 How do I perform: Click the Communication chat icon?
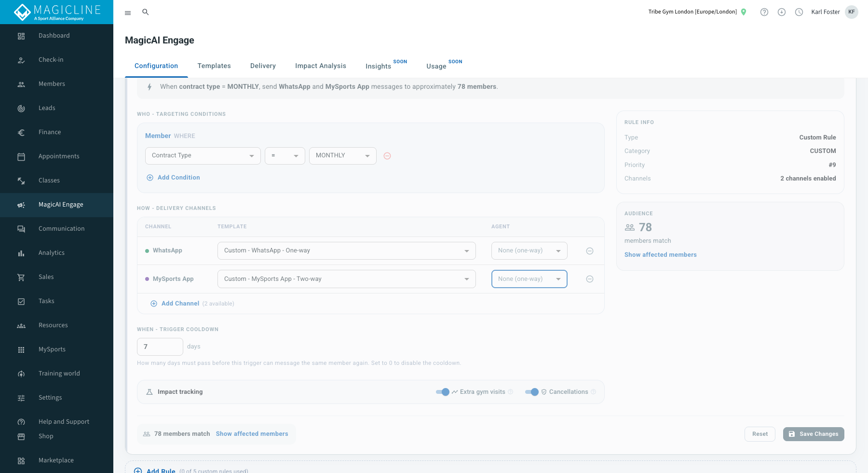(x=21, y=229)
